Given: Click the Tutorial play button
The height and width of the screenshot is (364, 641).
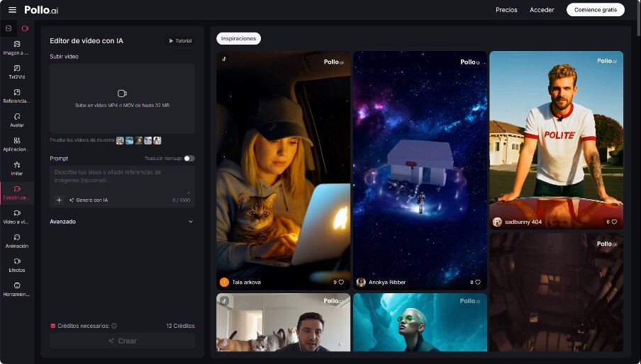Looking at the screenshot, I should [x=180, y=41].
